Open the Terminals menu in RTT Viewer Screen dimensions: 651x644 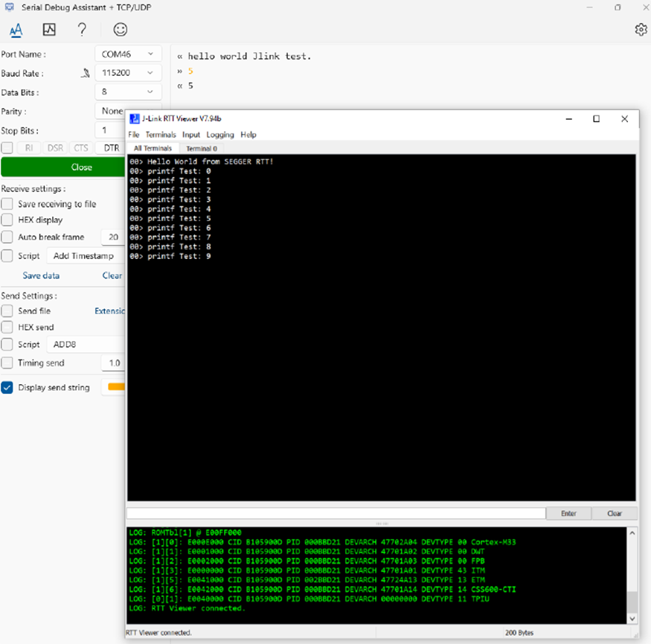tap(161, 135)
